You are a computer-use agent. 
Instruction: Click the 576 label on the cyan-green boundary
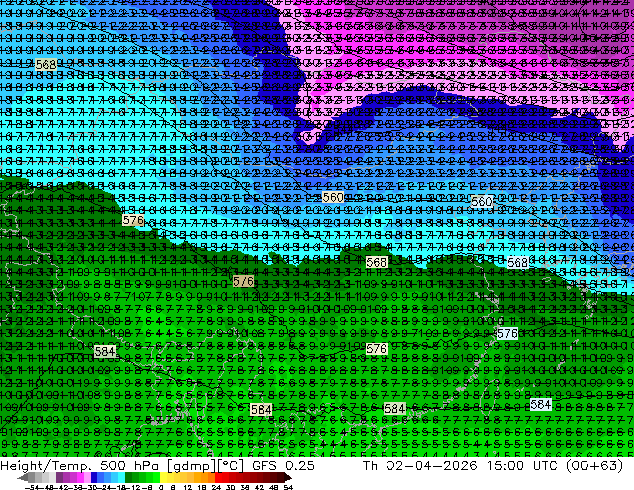[133, 220]
